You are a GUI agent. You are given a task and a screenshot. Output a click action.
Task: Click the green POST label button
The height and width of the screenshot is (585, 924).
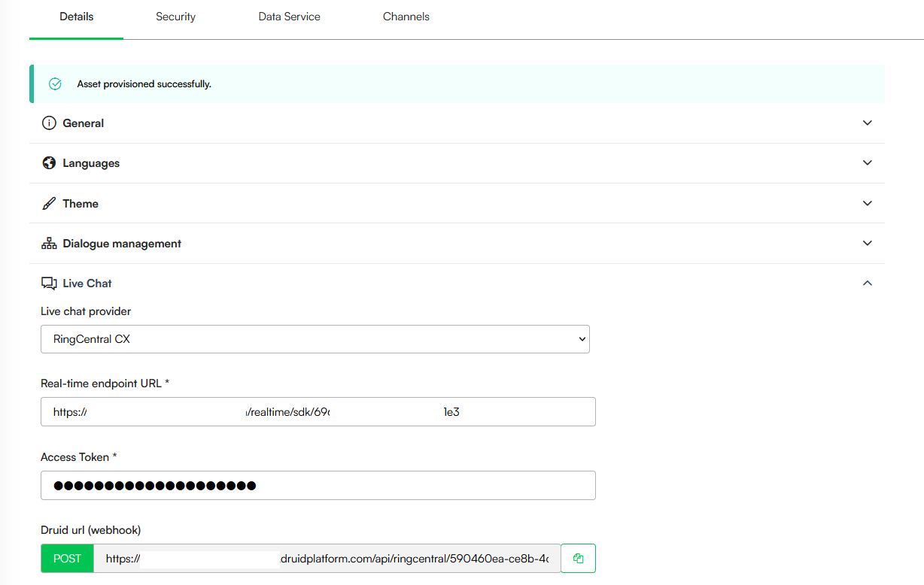click(x=67, y=559)
